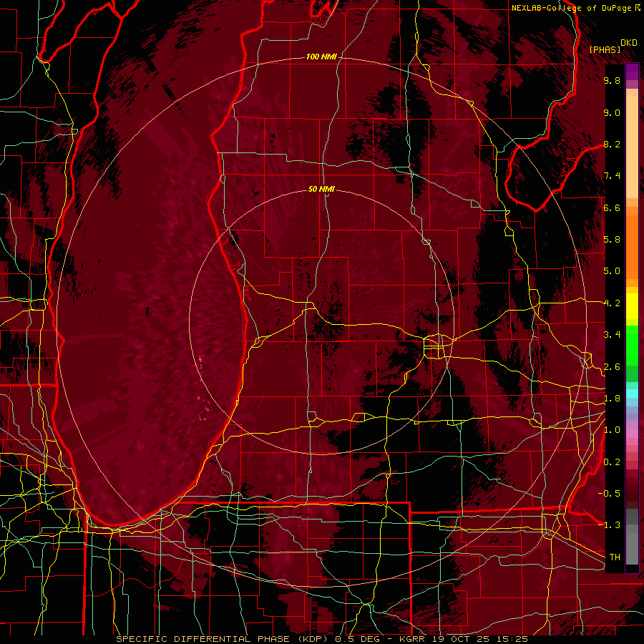Select the 1.8 scale value
This screenshot has height=644, width=644.
(x=612, y=399)
